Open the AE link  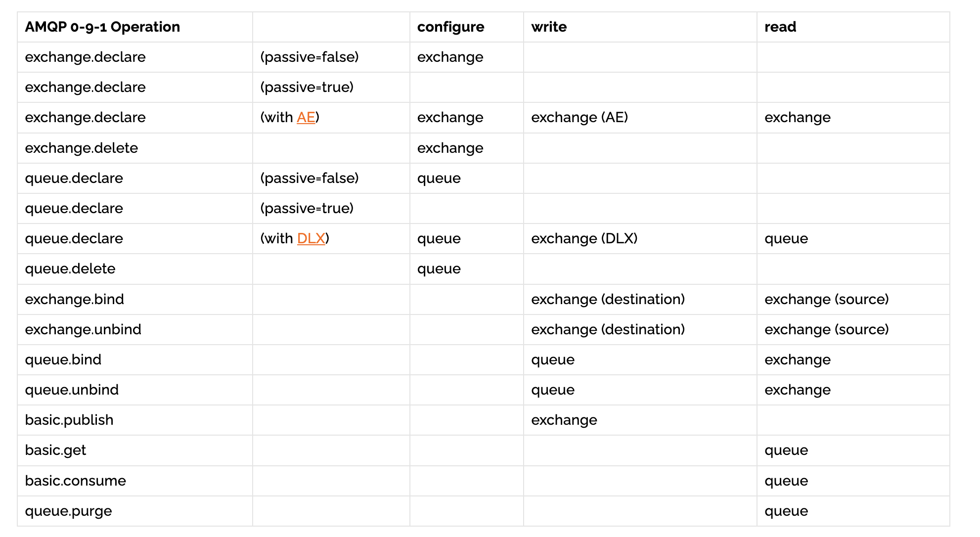(306, 118)
